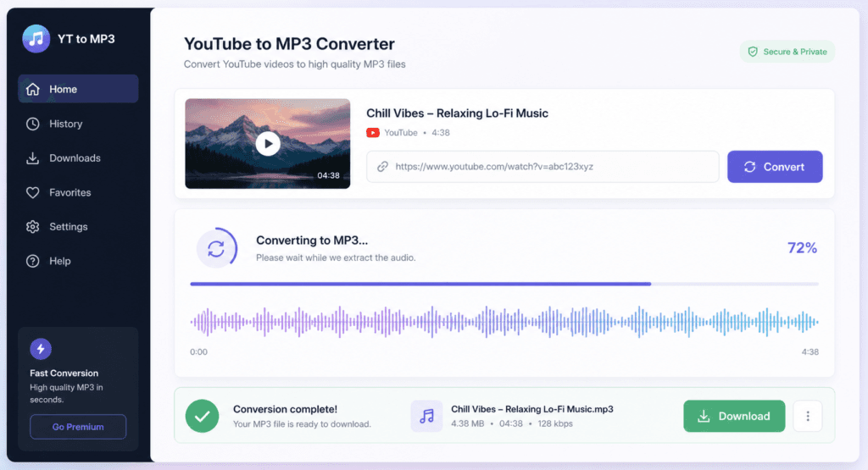The width and height of the screenshot is (868, 470).
Task: Download the converted MP3 file
Action: (734, 416)
